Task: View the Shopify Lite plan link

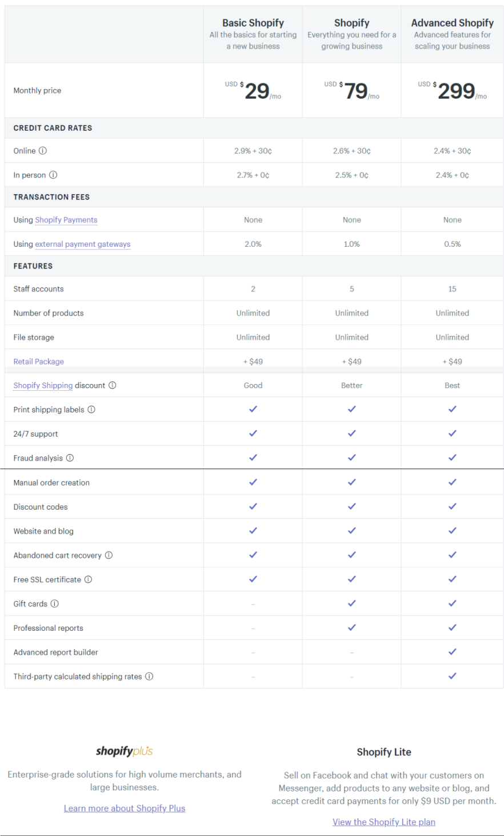Action: click(384, 822)
